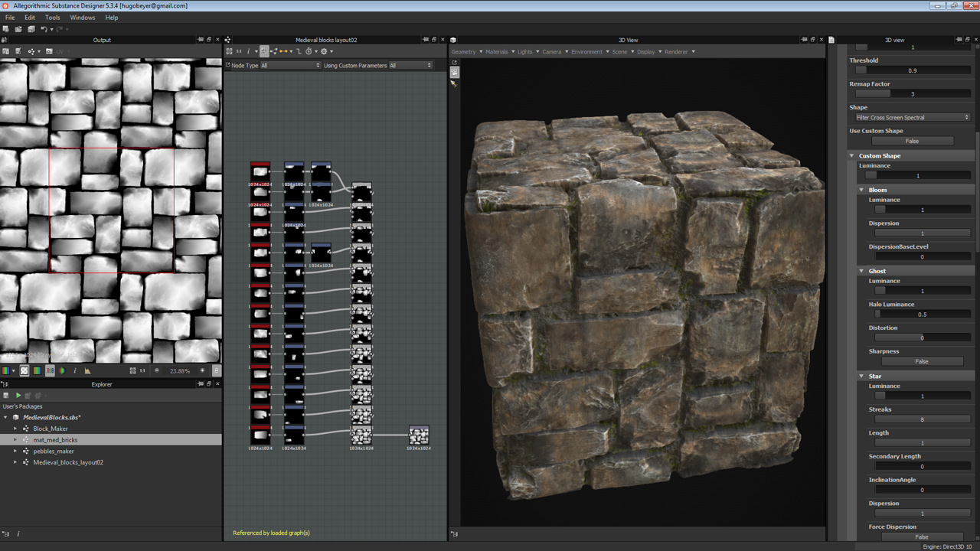Viewport: 980px width, 551px height.
Task: Click the timer icon in graph toolbar
Action: coord(309,51)
